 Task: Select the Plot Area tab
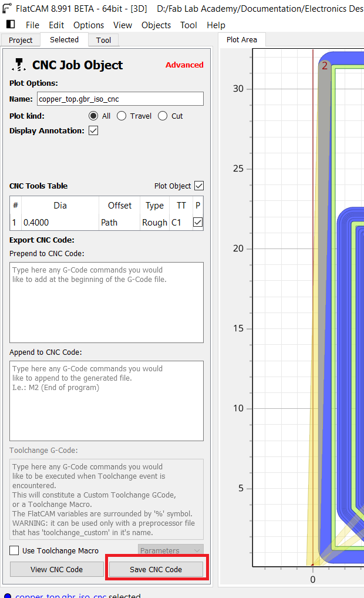242,40
